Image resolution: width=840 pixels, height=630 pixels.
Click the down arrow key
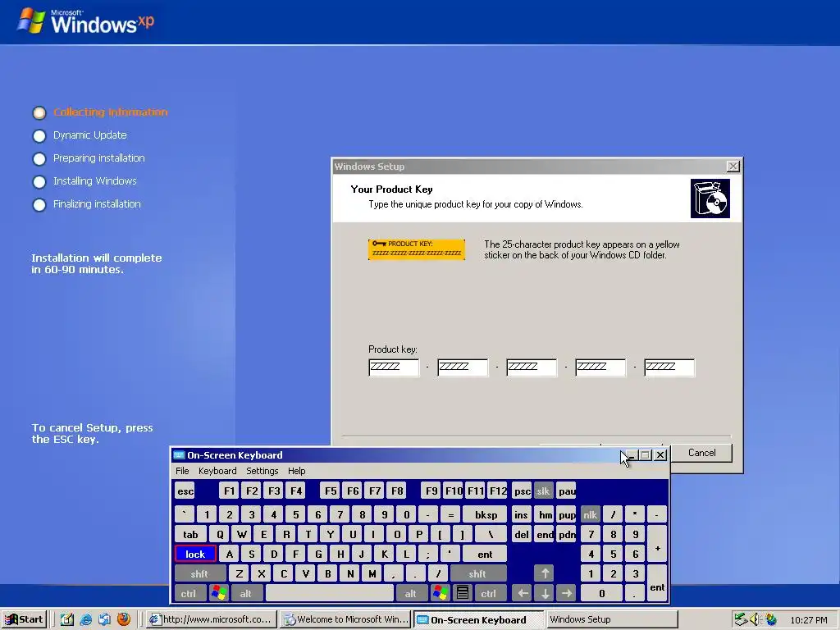[545, 594]
